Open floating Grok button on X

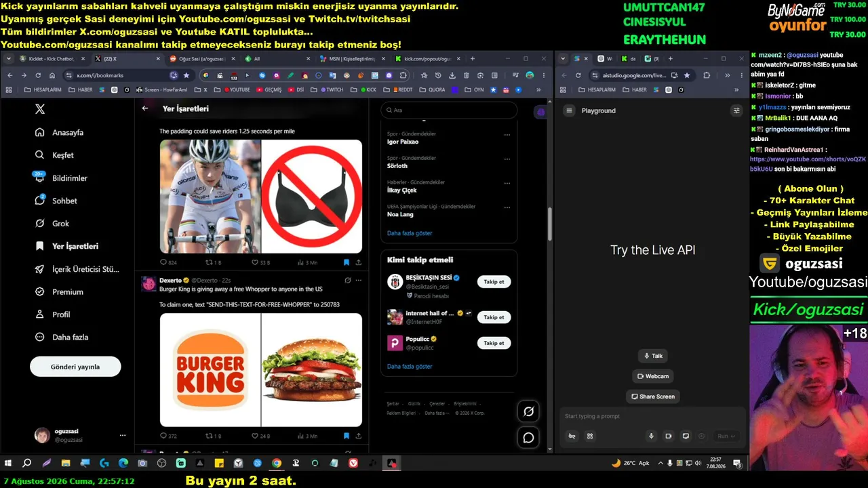528,411
